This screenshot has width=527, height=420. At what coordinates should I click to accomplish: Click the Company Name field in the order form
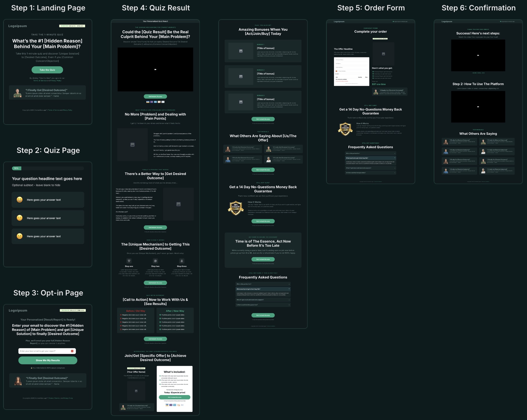coord(351,60)
